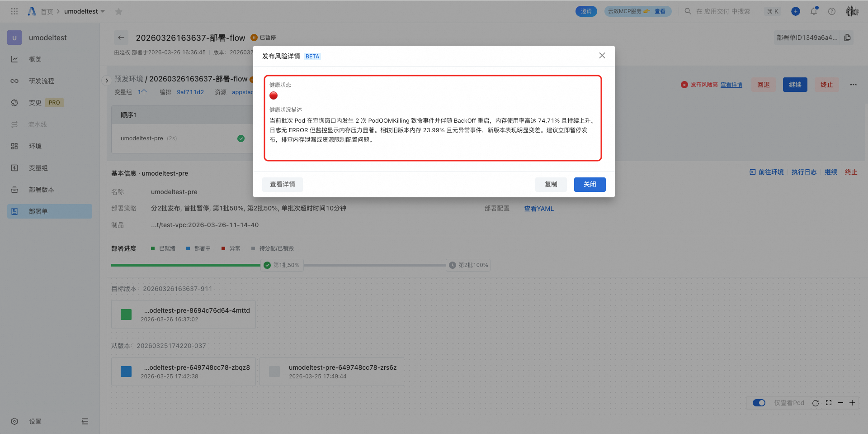The height and width of the screenshot is (434, 868).
Task: Click the 第2批100% batch marker
Action: coord(468,265)
